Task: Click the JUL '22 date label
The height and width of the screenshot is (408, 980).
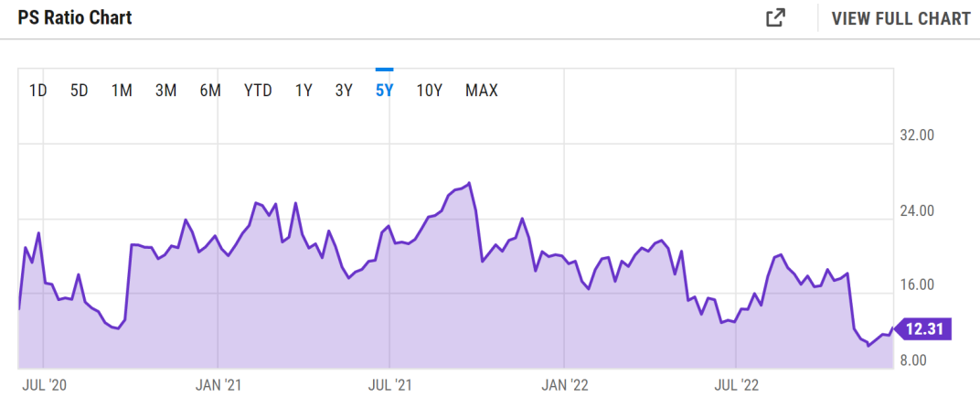Action: point(737,385)
